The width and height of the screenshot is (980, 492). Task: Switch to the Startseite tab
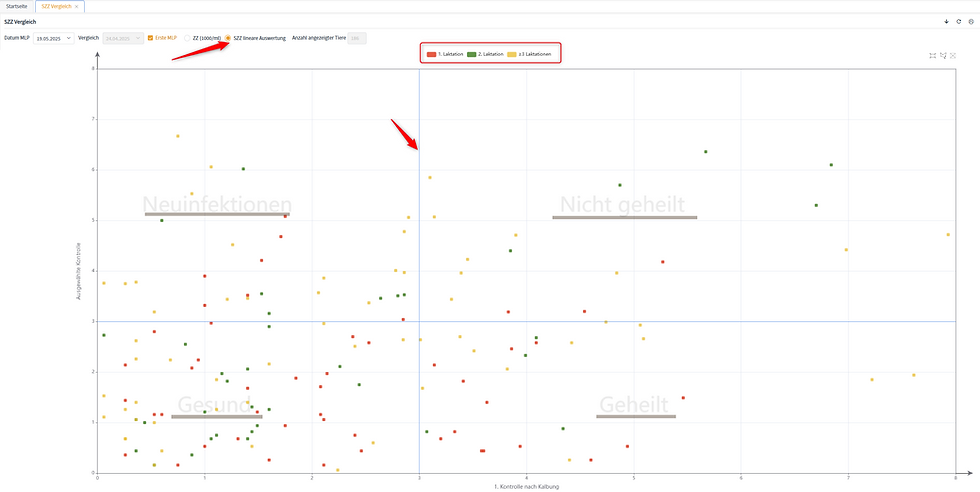tap(16, 6)
